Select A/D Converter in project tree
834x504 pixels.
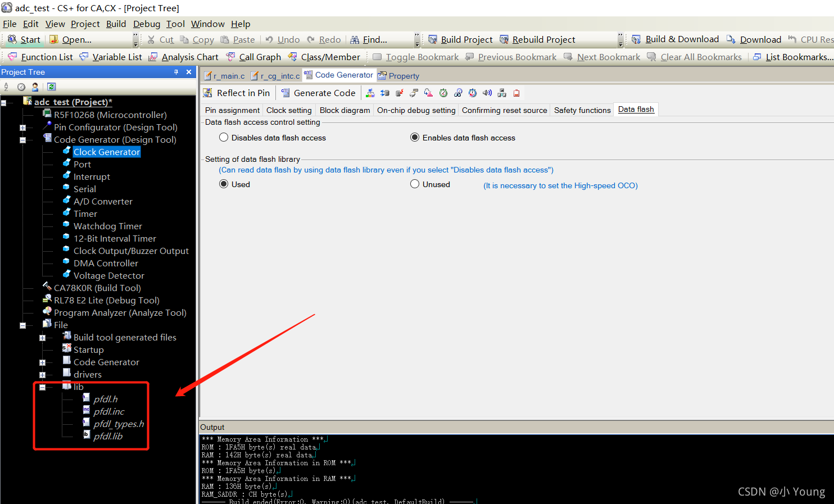[x=103, y=202]
